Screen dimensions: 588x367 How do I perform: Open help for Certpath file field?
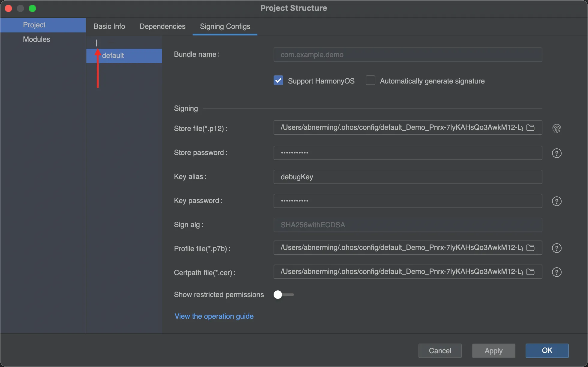pos(556,272)
